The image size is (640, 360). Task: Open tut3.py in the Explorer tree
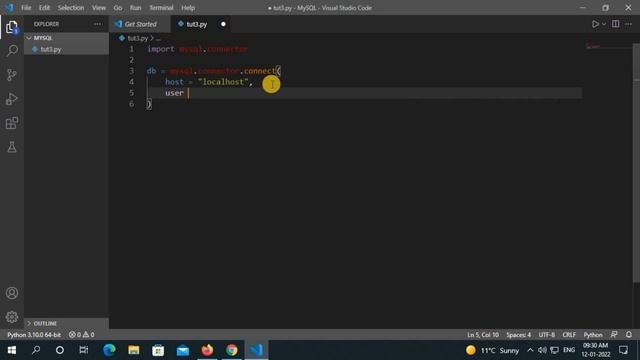[x=66, y=49]
